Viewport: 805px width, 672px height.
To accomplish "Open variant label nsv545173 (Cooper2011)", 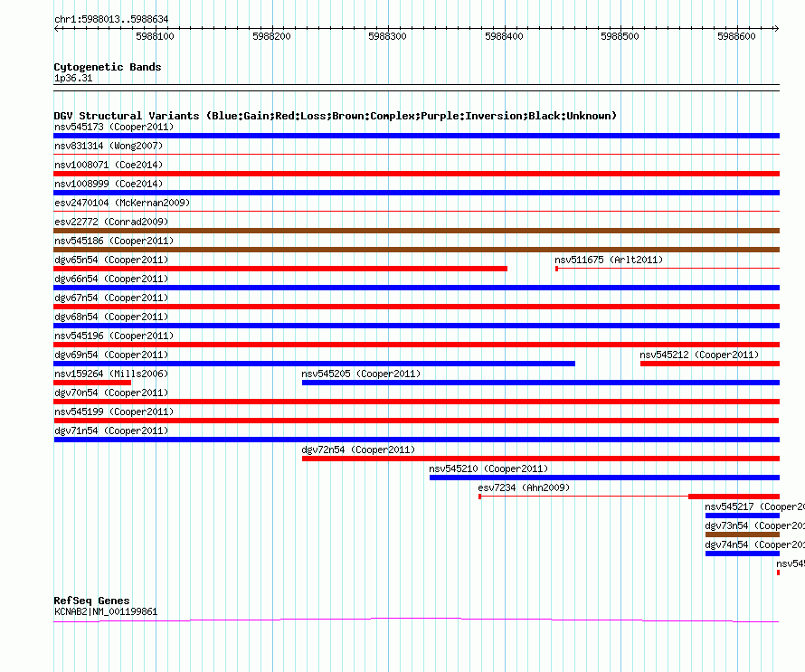I will (114, 127).
